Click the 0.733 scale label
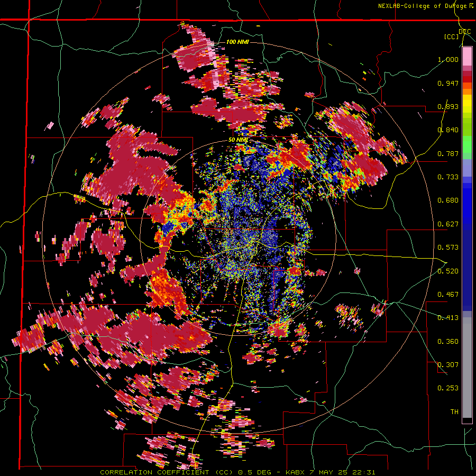Image resolution: width=476 pixels, height=476 pixels. coord(448,177)
